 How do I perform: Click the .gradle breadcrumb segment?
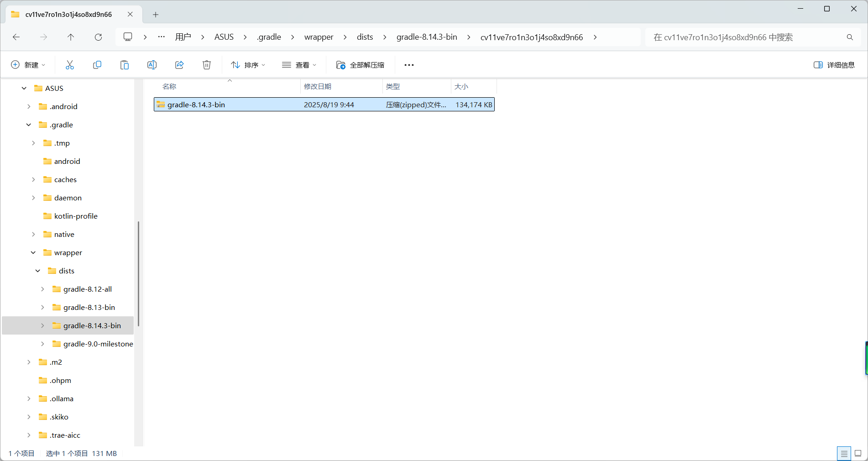tap(269, 37)
